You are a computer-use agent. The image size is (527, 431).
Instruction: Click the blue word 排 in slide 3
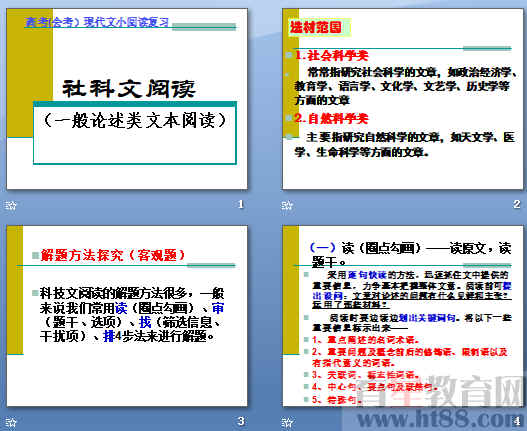tap(109, 336)
